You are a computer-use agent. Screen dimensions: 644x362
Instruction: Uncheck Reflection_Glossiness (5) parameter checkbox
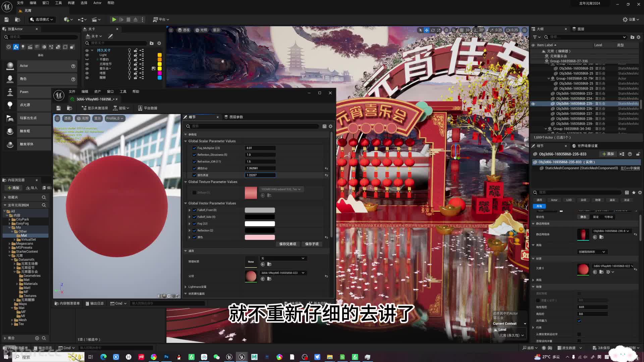point(194,155)
